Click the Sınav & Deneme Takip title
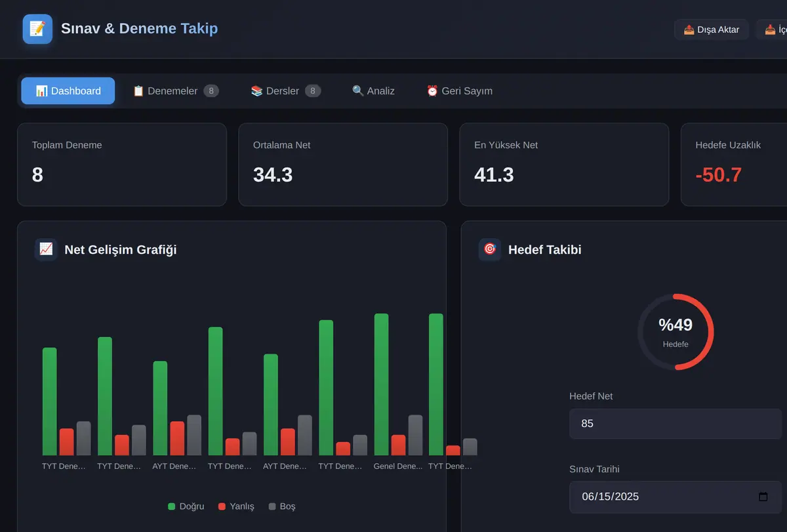787x532 pixels. [x=139, y=29]
